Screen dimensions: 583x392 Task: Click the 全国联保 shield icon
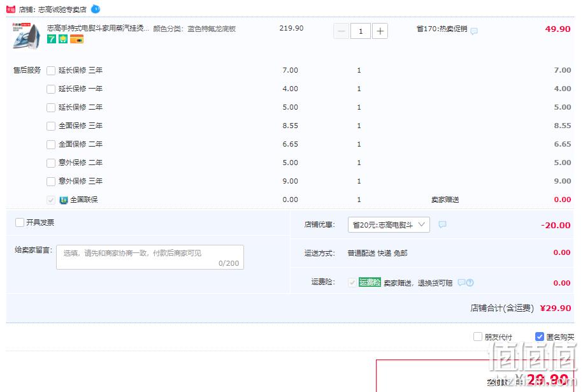coord(64,200)
